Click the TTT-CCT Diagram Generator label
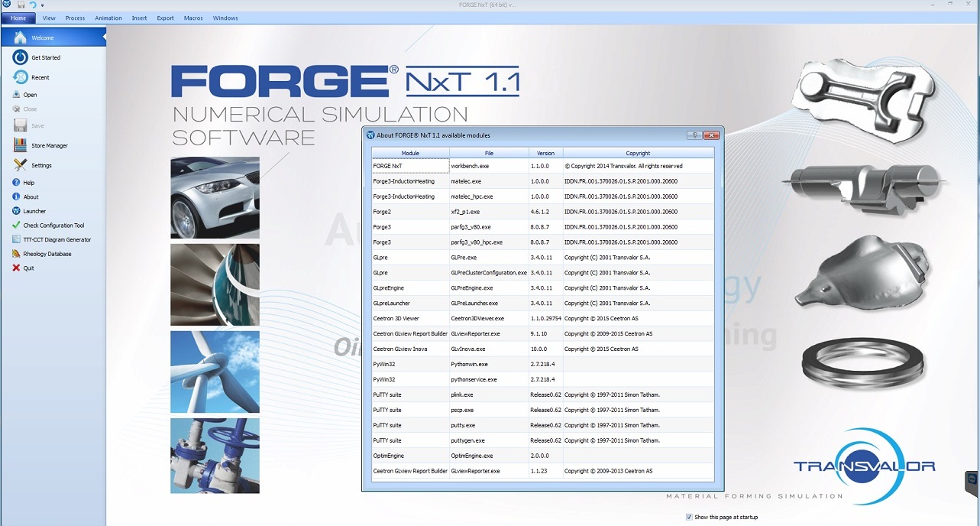This screenshot has width=980, height=526. 57,239
